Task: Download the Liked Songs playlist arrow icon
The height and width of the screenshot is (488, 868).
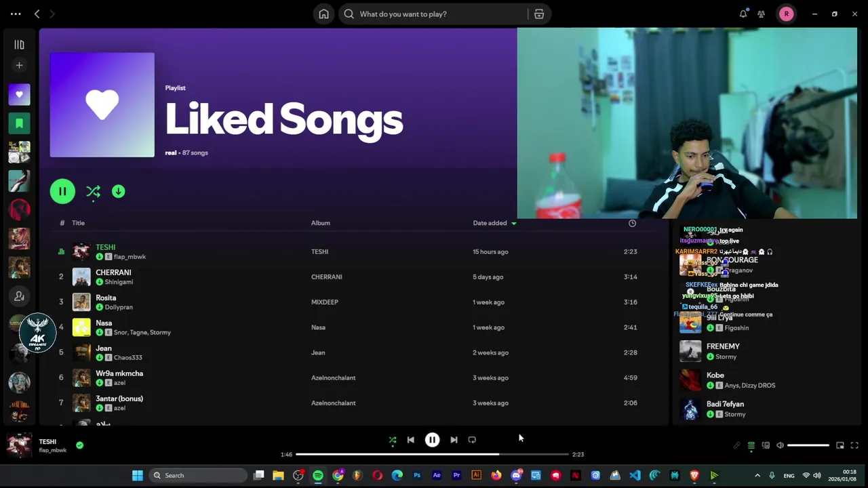Action: [x=118, y=192]
